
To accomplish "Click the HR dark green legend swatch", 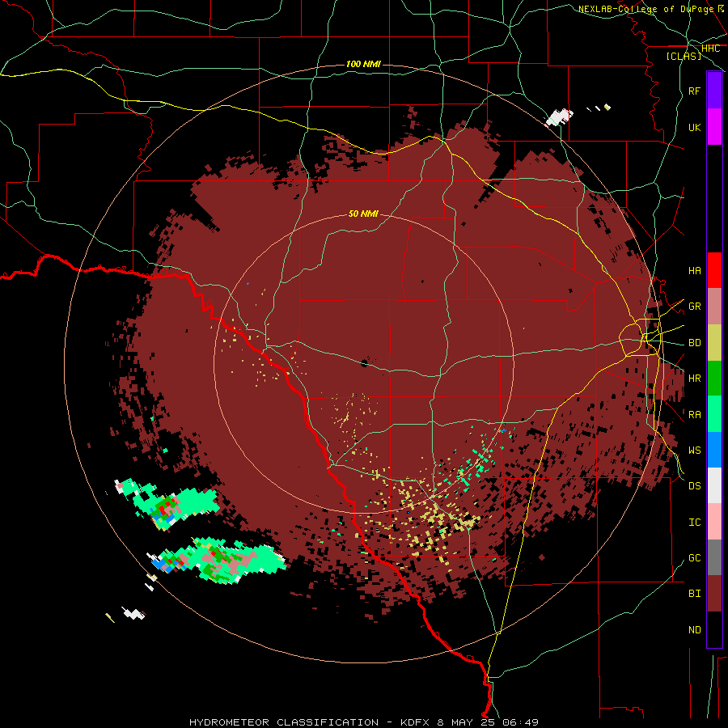I will pyautogui.click(x=714, y=379).
